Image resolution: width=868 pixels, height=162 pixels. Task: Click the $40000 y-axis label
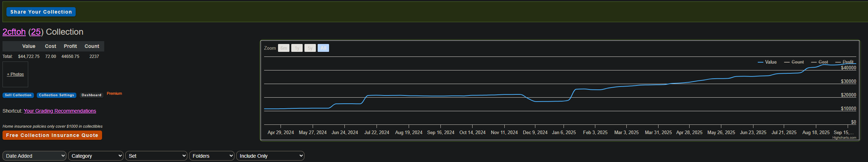tap(848, 68)
